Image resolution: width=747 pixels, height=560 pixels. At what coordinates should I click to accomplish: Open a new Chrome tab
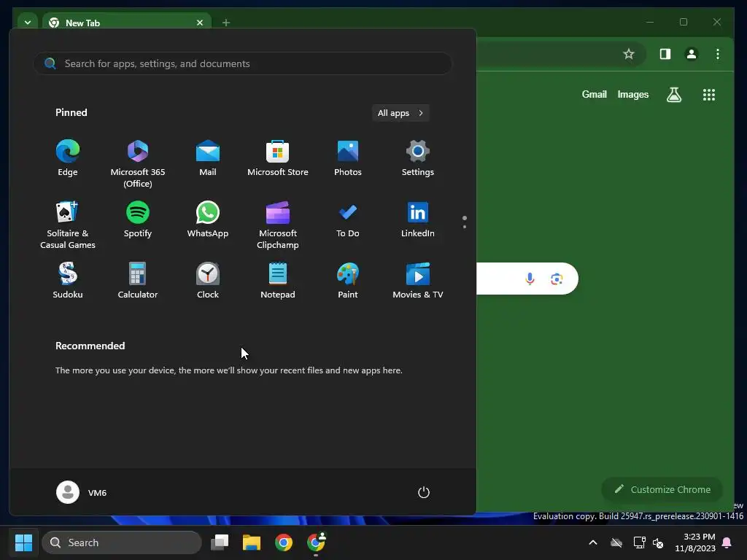coord(226,23)
